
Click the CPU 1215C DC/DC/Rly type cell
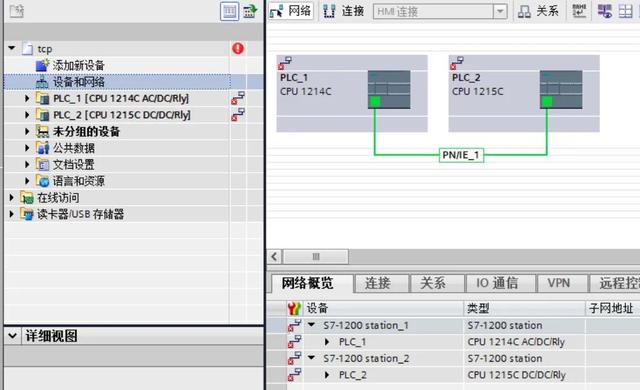tap(524, 374)
